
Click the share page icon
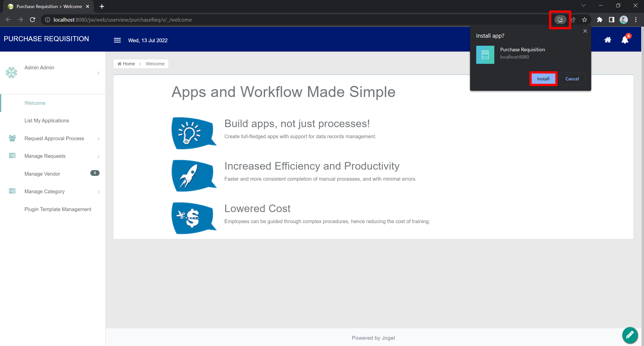coord(573,20)
